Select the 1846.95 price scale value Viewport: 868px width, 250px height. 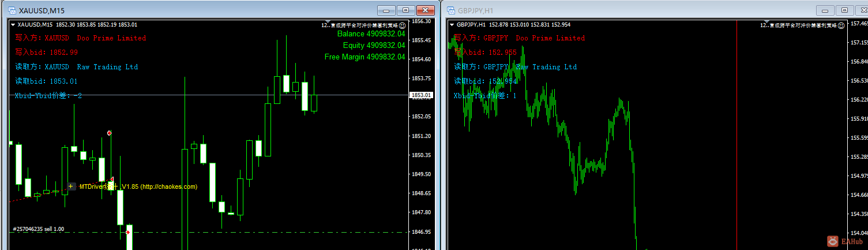click(x=422, y=232)
